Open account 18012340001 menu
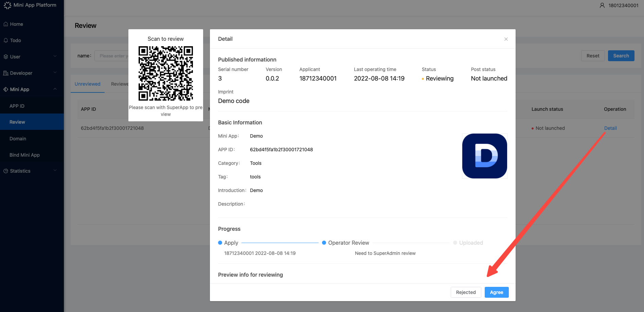 [x=623, y=5]
